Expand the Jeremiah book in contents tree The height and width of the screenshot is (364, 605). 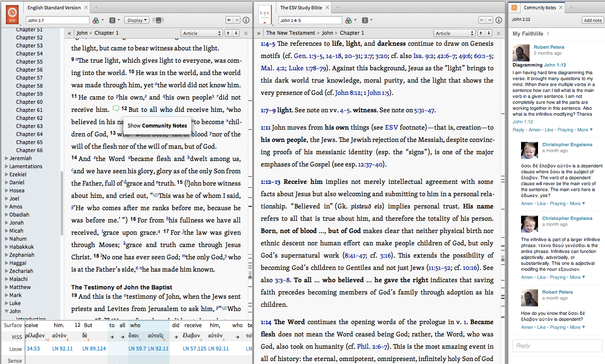click(6, 158)
